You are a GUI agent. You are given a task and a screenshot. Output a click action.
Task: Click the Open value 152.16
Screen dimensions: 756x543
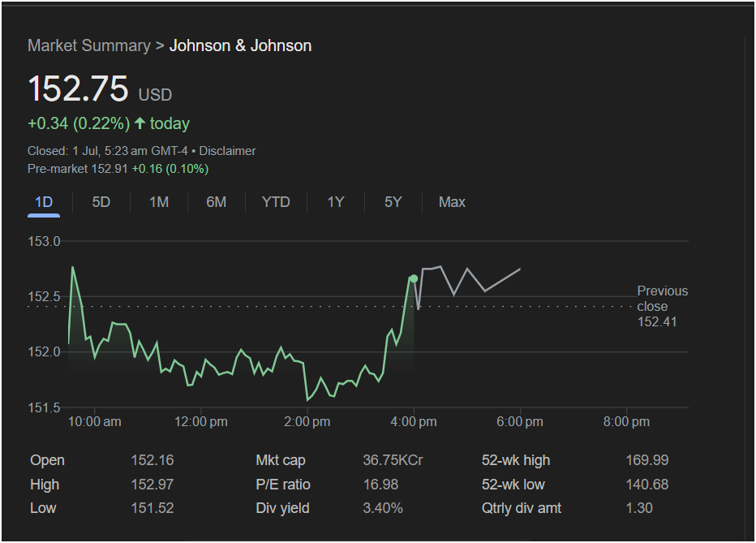click(x=152, y=460)
